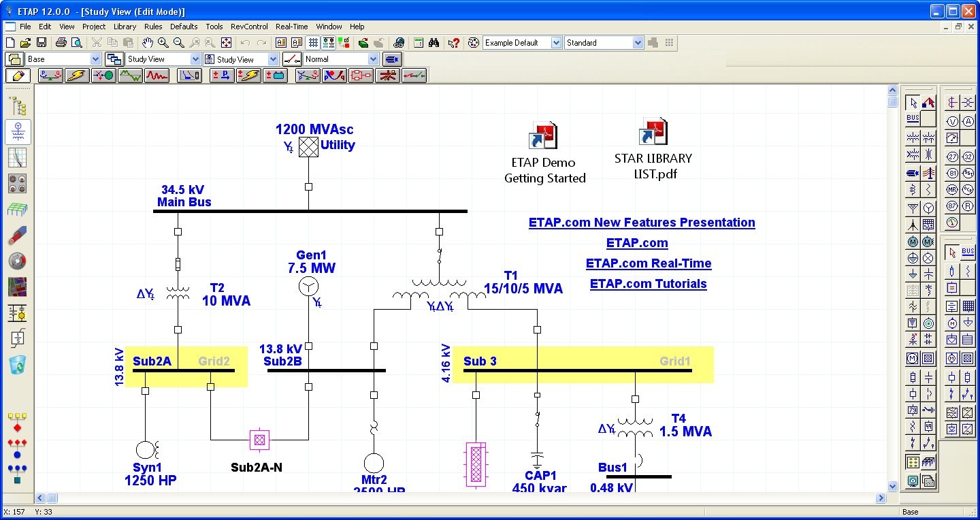Pick relay 87 differential element

952,206
